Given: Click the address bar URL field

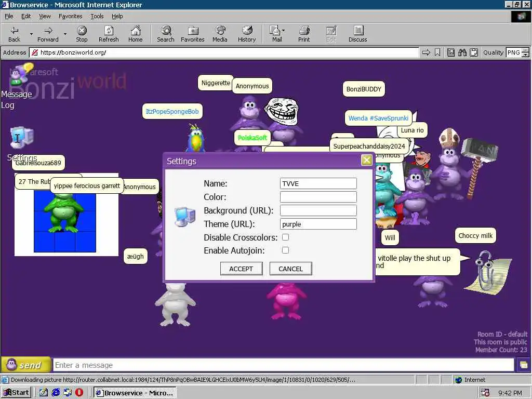Looking at the screenshot, I should click(x=224, y=52).
